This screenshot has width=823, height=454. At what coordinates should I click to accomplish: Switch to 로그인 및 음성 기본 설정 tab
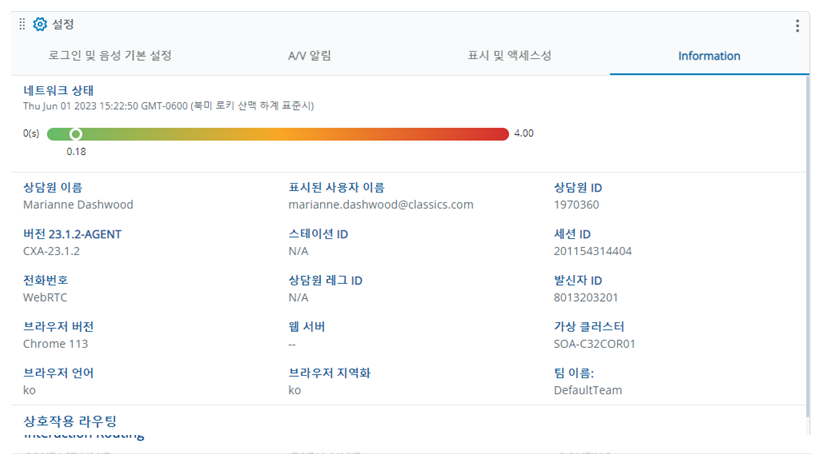tap(110, 56)
